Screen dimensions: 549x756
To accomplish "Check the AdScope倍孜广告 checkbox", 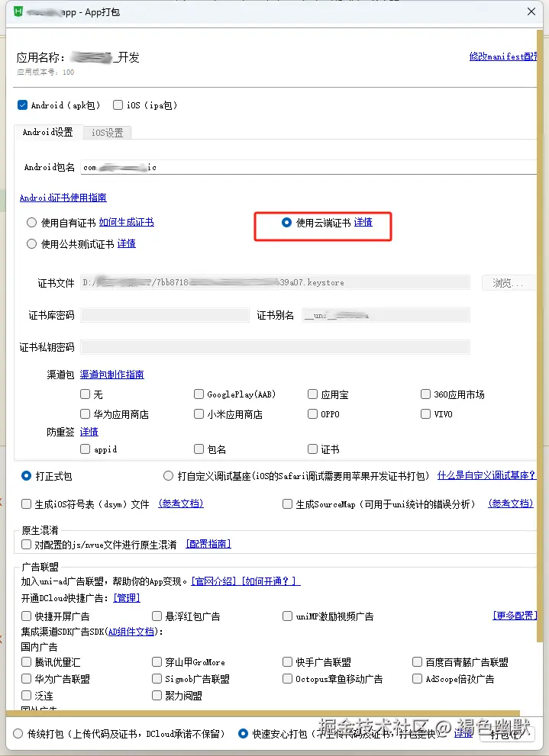I will pos(418,679).
